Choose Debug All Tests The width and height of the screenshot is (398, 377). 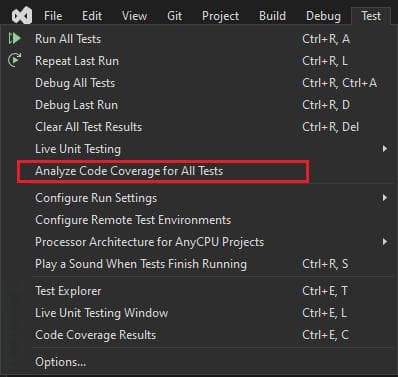[x=75, y=83]
